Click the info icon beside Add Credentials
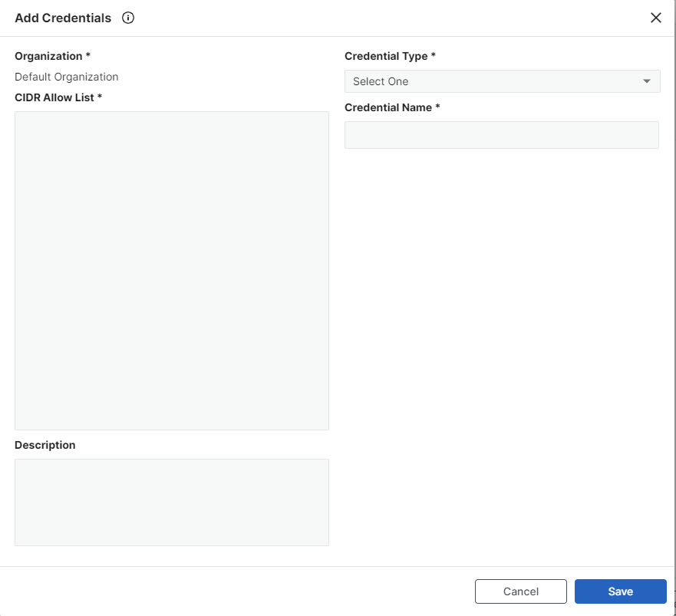 [x=128, y=18]
